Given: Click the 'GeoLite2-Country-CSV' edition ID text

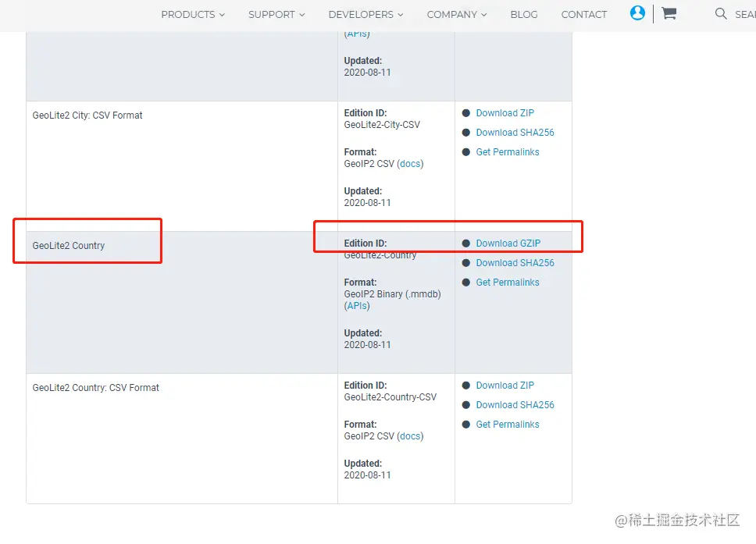Looking at the screenshot, I should tap(390, 397).
